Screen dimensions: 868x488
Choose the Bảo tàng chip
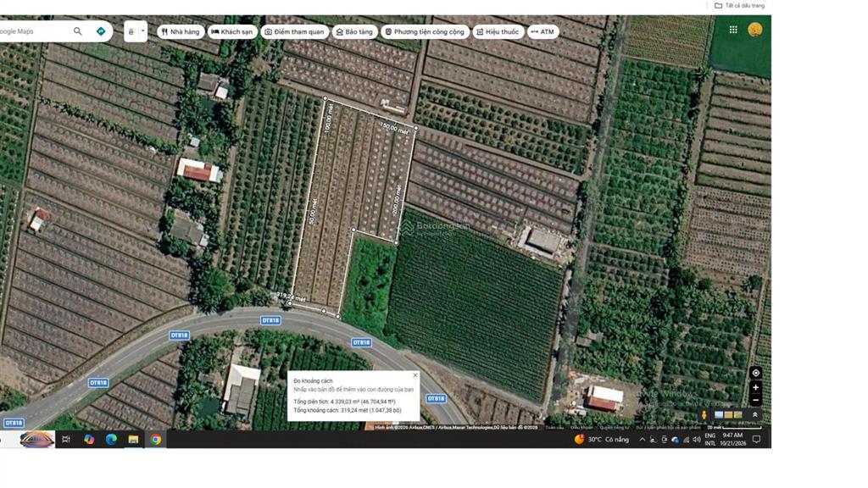pyautogui.click(x=354, y=32)
